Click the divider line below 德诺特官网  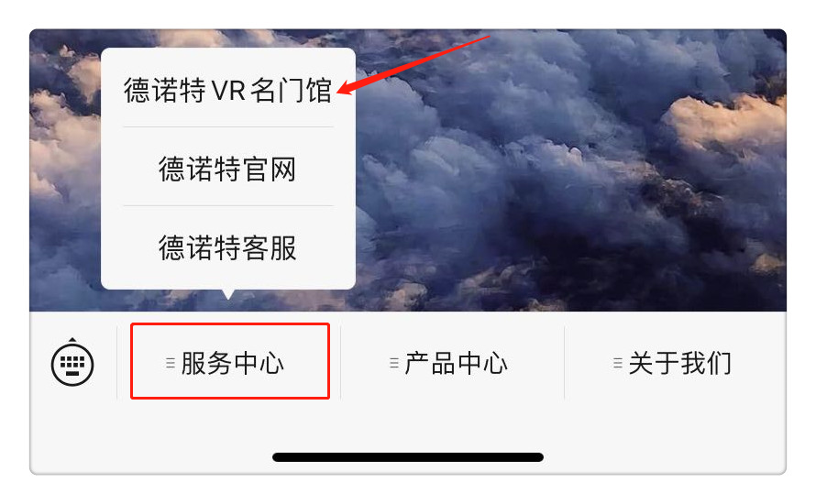tap(228, 206)
